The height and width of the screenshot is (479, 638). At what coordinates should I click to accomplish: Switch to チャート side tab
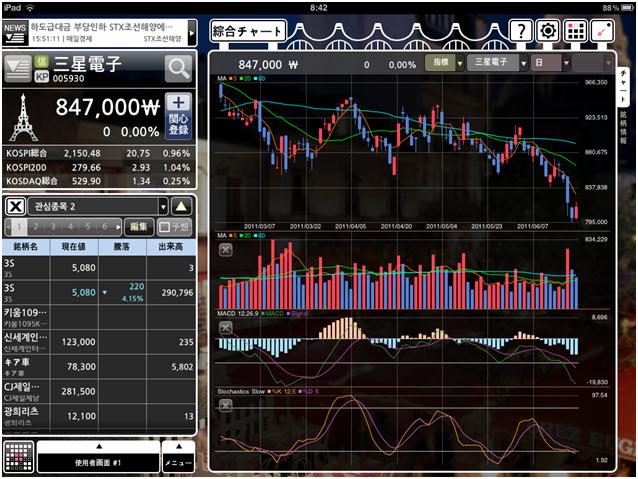pyautogui.click(x=623, y=87)
